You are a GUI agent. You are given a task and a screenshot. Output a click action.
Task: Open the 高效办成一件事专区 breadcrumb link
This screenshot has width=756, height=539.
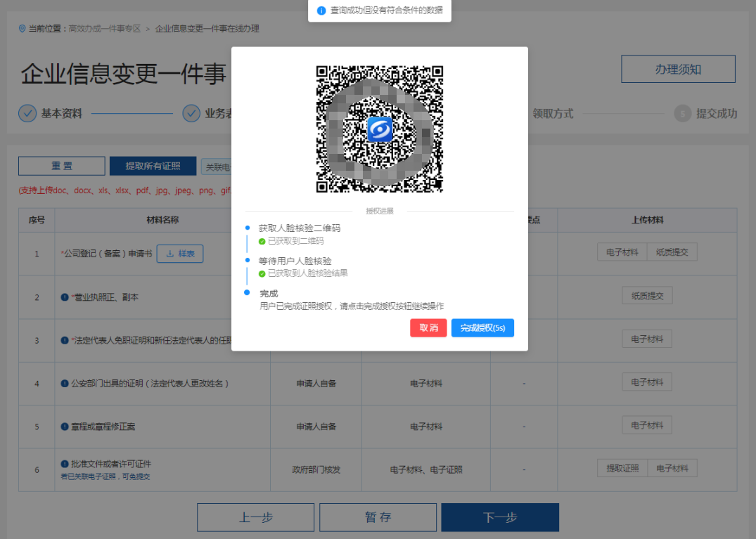click(105, 29)
